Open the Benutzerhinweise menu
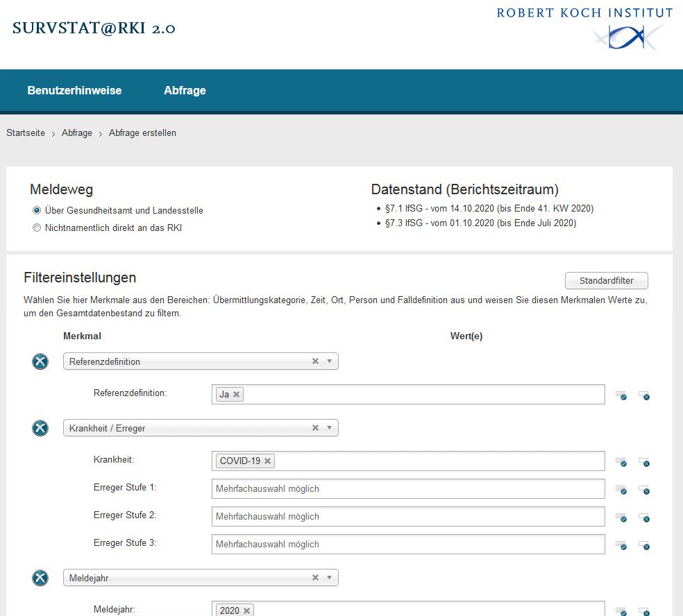683x616 pixels. [74, 91]
